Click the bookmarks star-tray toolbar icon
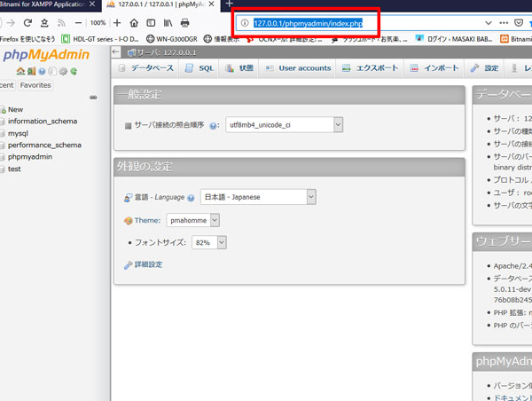 coord(44,23)
